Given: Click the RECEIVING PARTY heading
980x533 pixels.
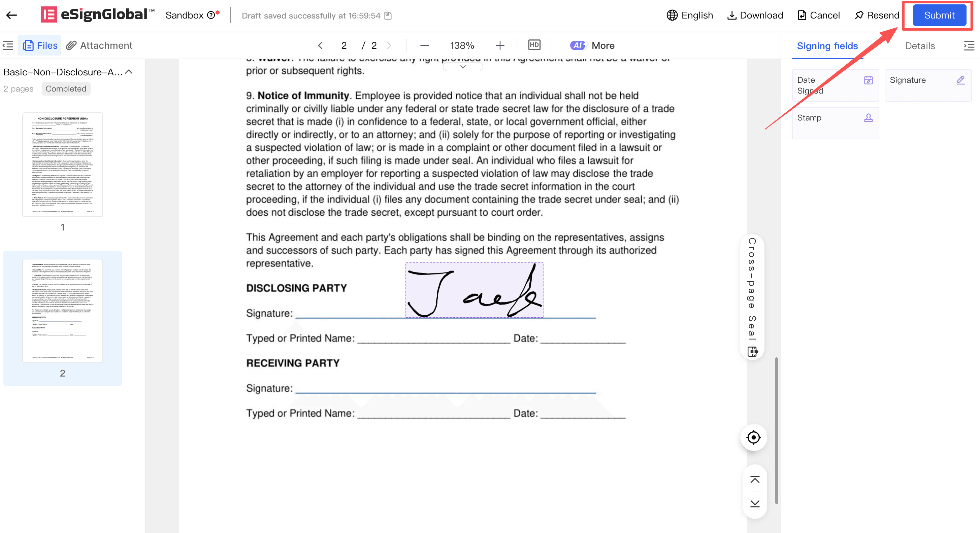Looking at the screenshot, I should click(293, 363).
